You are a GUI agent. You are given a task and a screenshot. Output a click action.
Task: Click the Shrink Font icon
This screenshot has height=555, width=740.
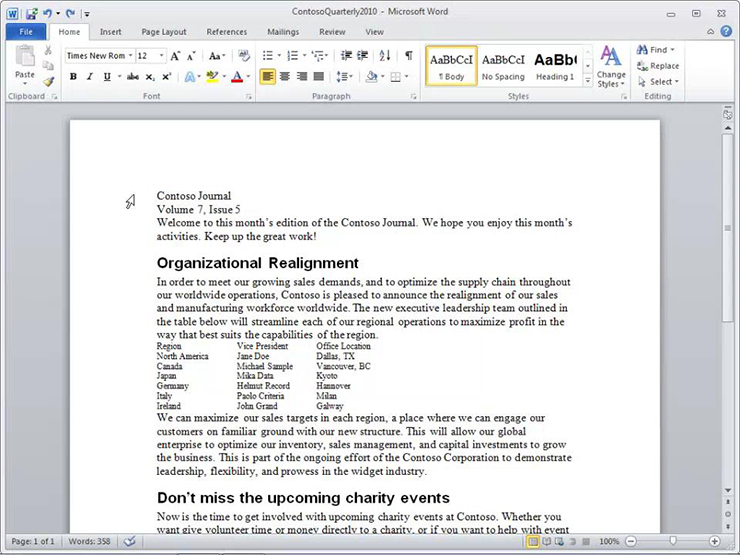coord(191,56)
